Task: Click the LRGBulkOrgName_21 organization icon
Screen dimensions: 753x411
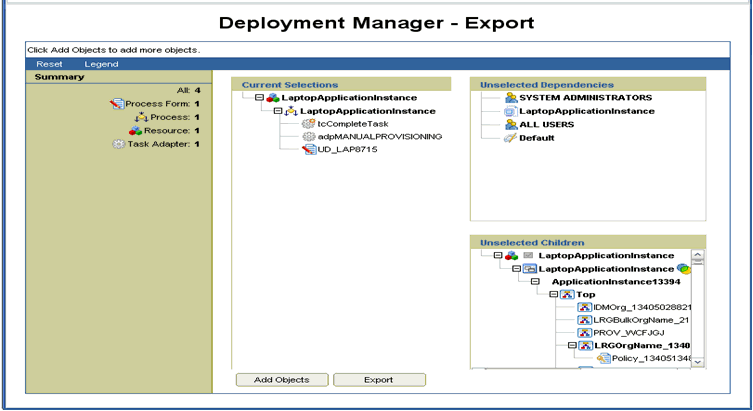Action: [584, 320]
